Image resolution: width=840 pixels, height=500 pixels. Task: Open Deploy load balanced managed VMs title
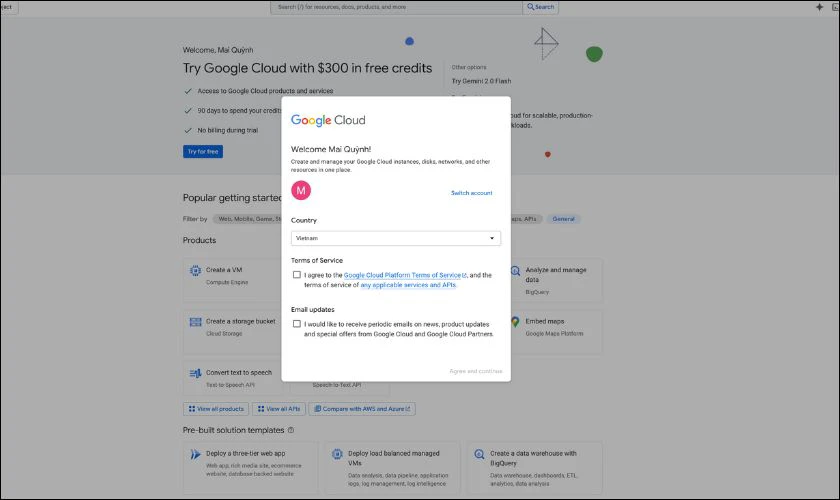tap(394, 458)
